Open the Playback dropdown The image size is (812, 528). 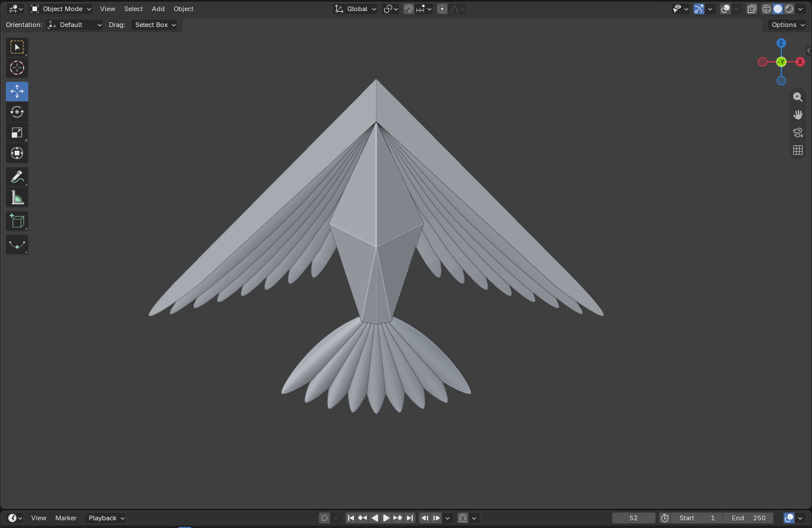point(106,518)
